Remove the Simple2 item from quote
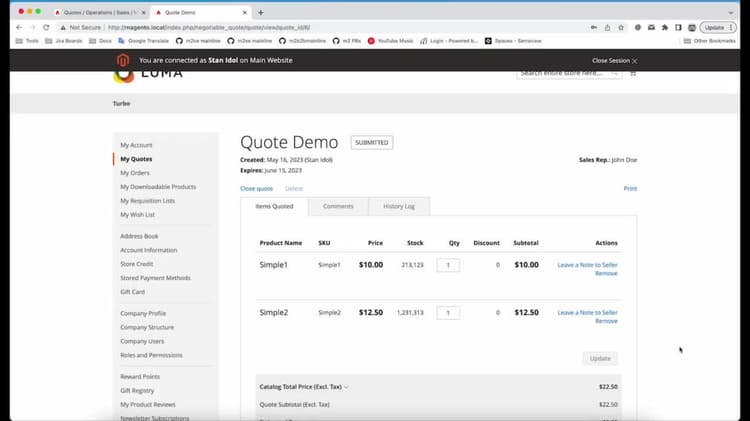Image resolution: width=750 pixels, height=421 pixels. [607, 321]
